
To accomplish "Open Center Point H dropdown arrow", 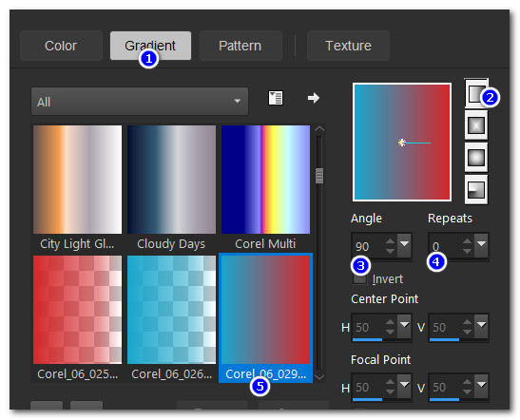I will point(404,326).
